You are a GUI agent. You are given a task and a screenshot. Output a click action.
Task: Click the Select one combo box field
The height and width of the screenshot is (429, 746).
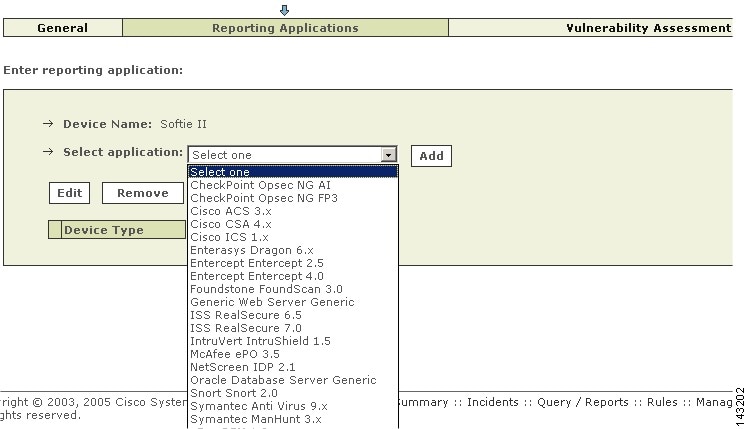point(293,155)
